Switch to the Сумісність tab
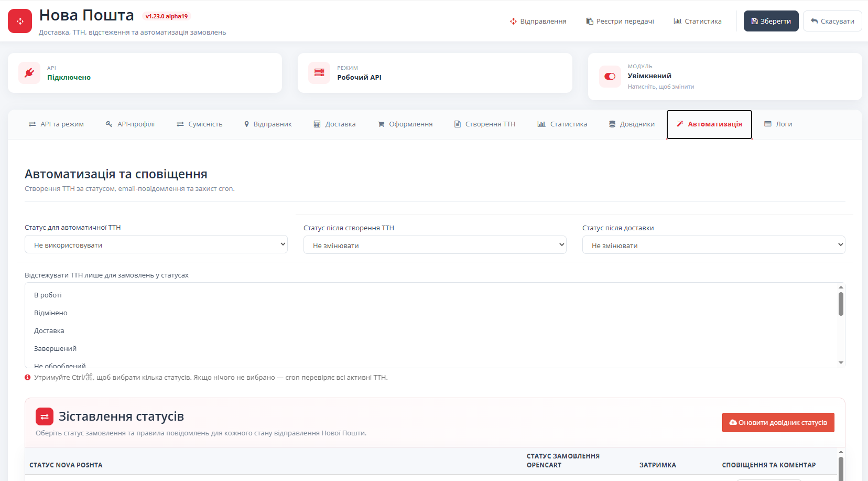The image size is (868, 481). [199, 124]
